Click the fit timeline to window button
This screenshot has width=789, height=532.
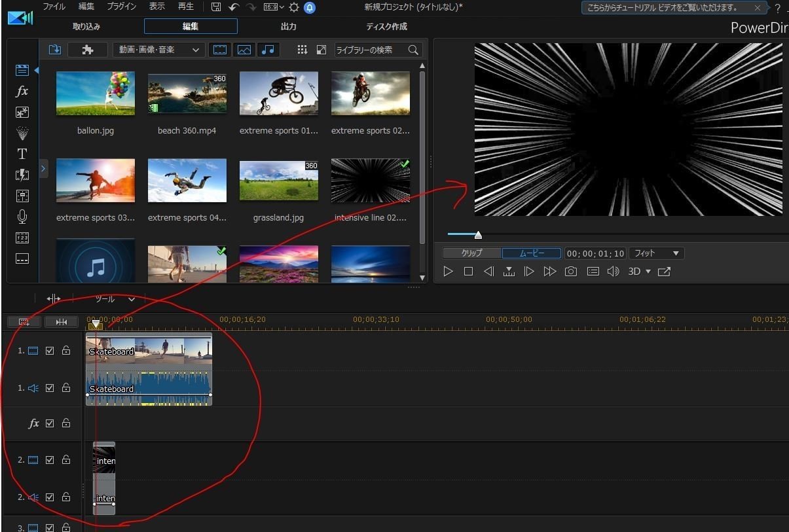pos(61,322)
